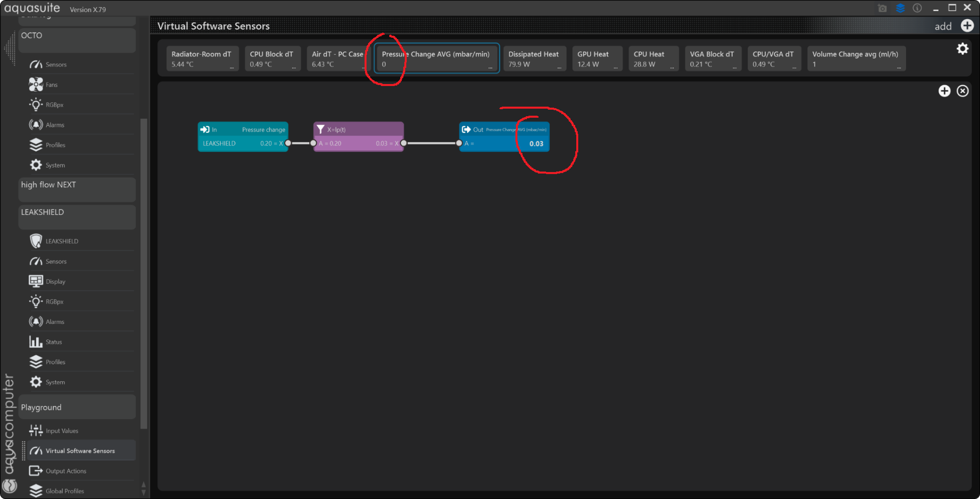Open System under the LEAKSHIELD section

81,382
